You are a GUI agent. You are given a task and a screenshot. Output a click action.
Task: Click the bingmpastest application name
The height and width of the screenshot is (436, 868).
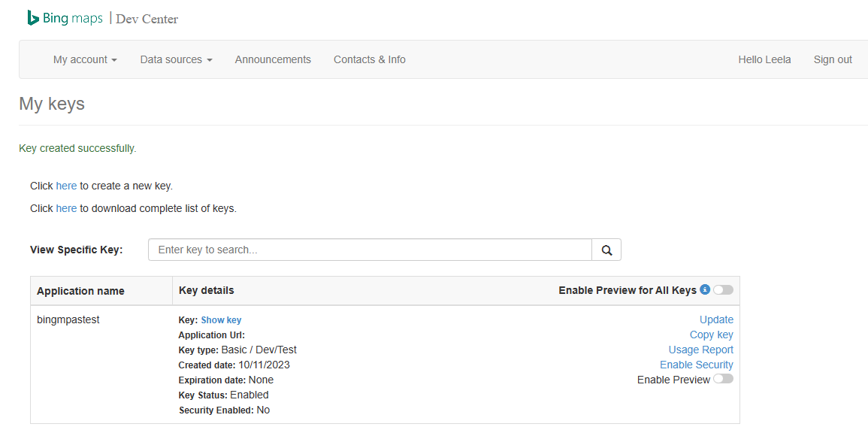68,319
